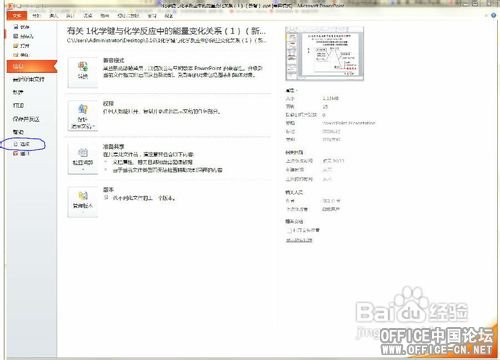This screenshot has width=500, height=360.
Task: Click the Categories (类别) property field
Action: [332, 139]
